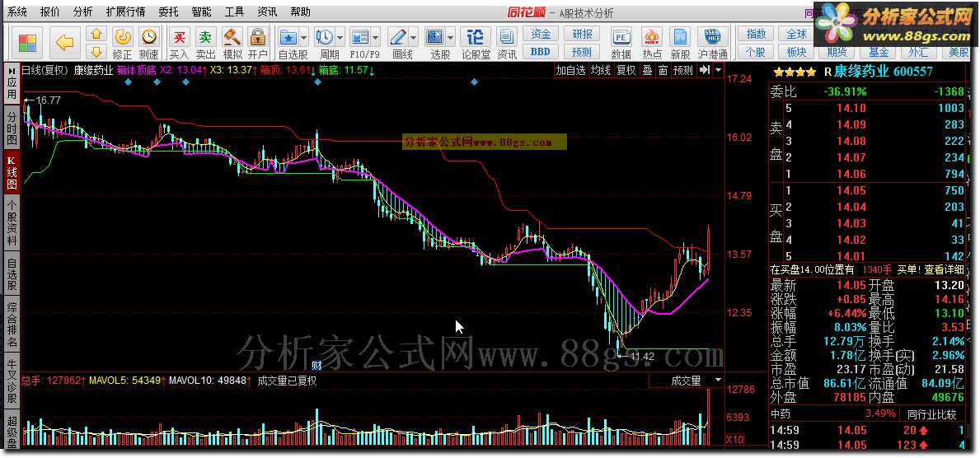Click the 加自选 button
This screenshot has width=980, height=458.
pos(570,71)
